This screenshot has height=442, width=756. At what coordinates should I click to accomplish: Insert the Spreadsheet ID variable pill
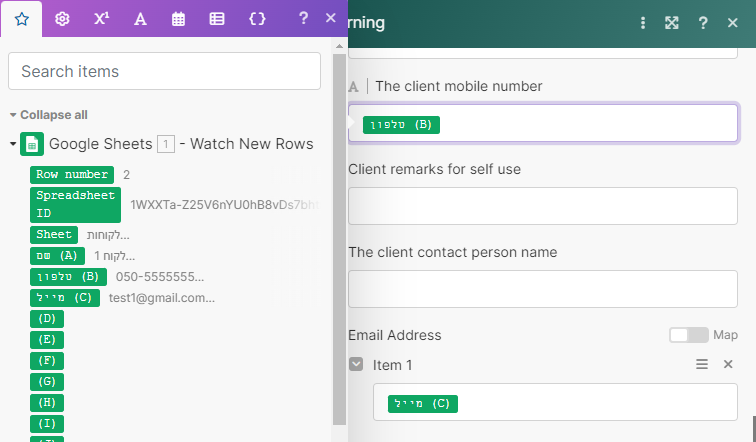(76, 204)
